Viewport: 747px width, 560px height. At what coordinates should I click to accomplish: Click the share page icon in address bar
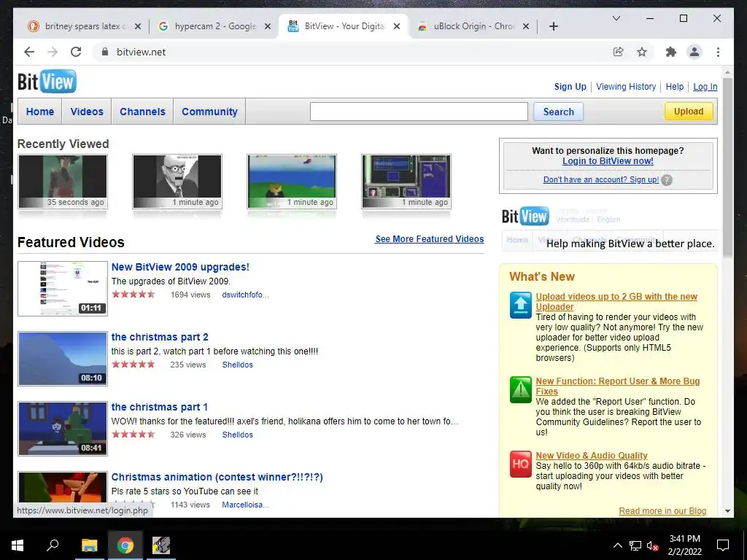pyautogui.click(x=619, y=52)
